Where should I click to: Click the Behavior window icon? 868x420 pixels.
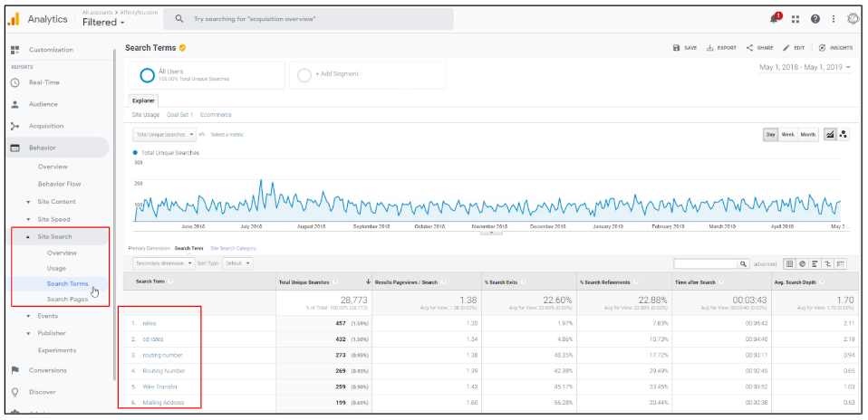14,148
